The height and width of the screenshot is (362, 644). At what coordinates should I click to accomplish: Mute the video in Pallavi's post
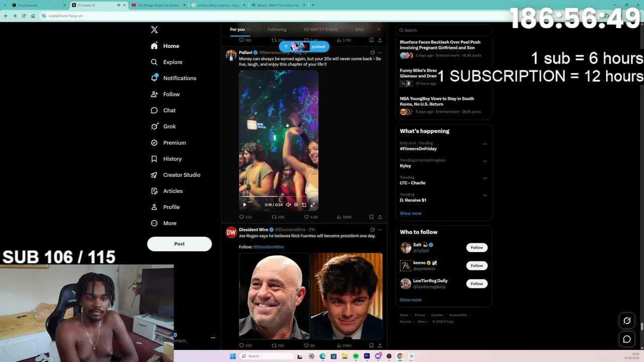(288, 205)
